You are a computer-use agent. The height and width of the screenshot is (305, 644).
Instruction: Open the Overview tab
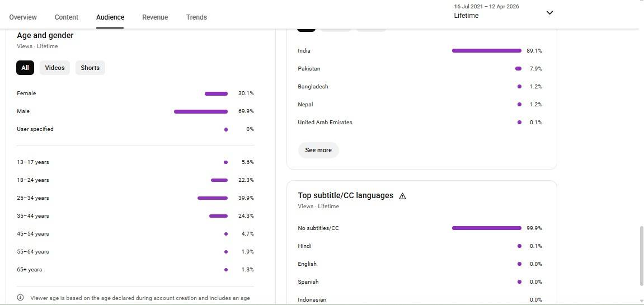click(x=23, y=17)
